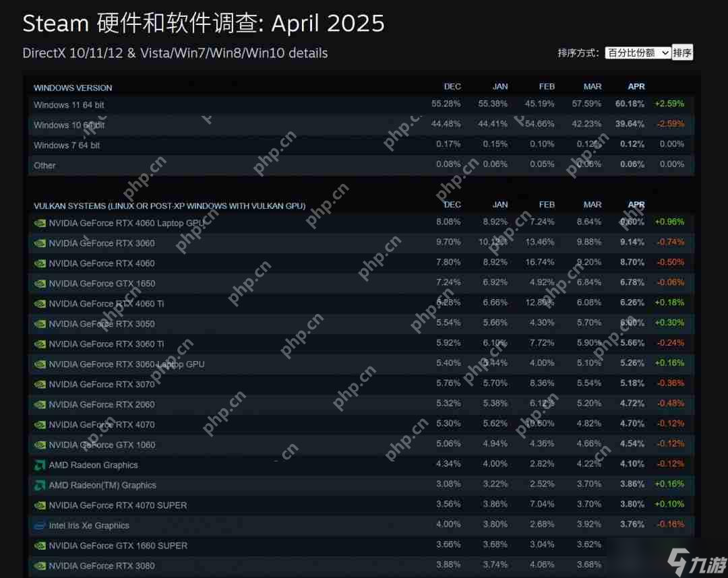The height and width of the screenshot is (578, 728).
Task: Click the NVIDIA GeForce RTX 4070 SUPER name
Action: pyautogui.click(x=118, y=506)
